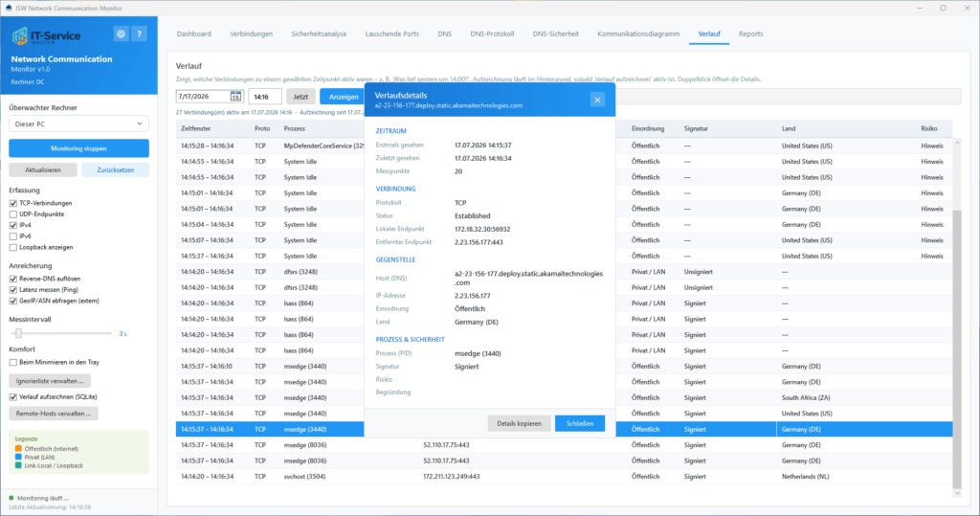Enable the UDP-Endpunkte checkbox
The height and width of the screenshot is (516, 980).
pos(13,214)
